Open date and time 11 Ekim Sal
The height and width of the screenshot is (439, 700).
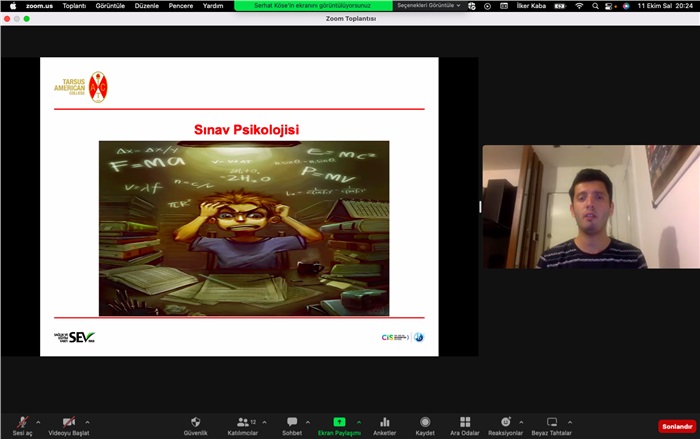(x=665, y=6)
